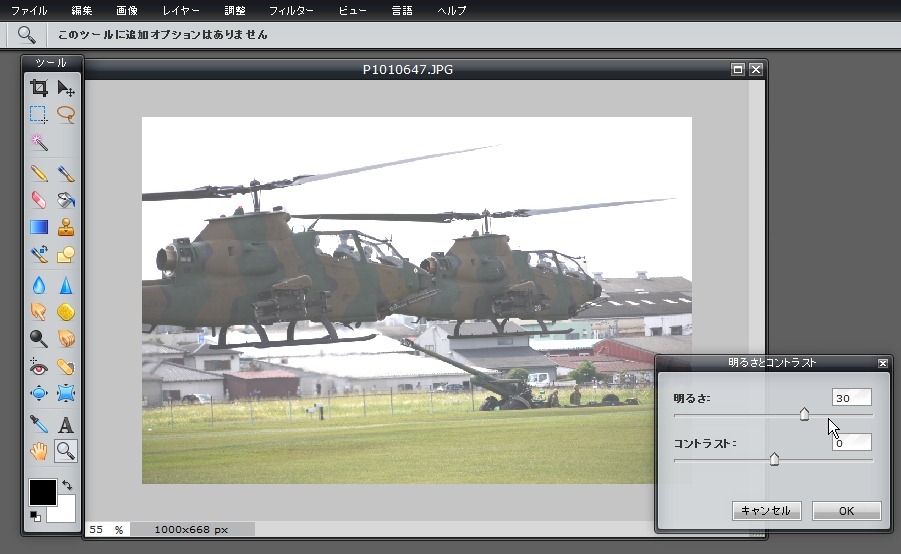Image resolution: width=901 pixels, height=554 pixels.
Task: Click the 明るさ value field showing 30
Action: click(851, 398)
